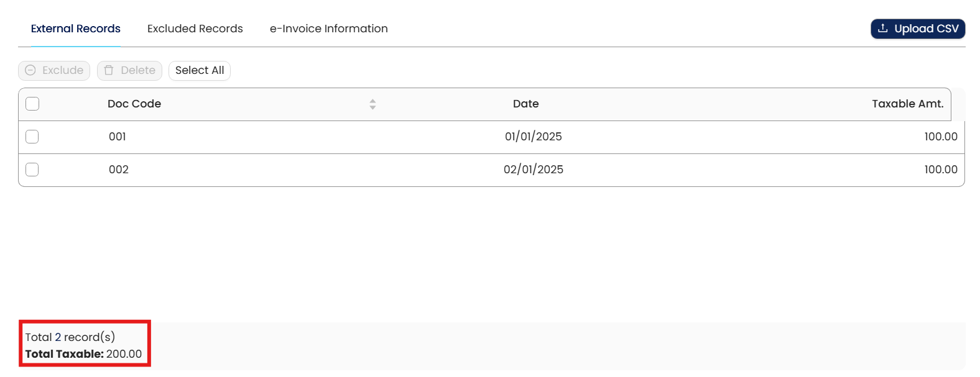
Task: Click the Total 2 record(s) text
Action: coord(70,337)
